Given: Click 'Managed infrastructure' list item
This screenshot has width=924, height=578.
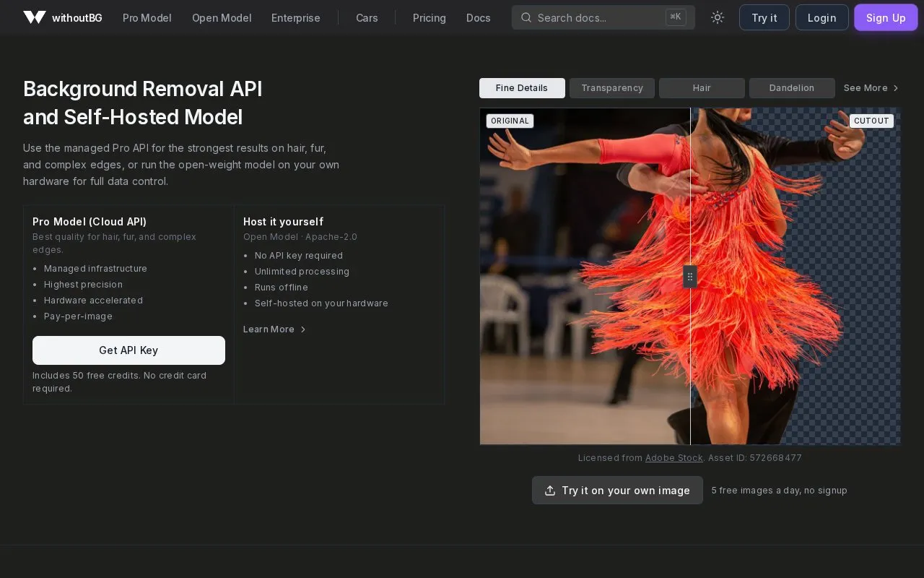Looking at the screenshot, I should 95,269.
